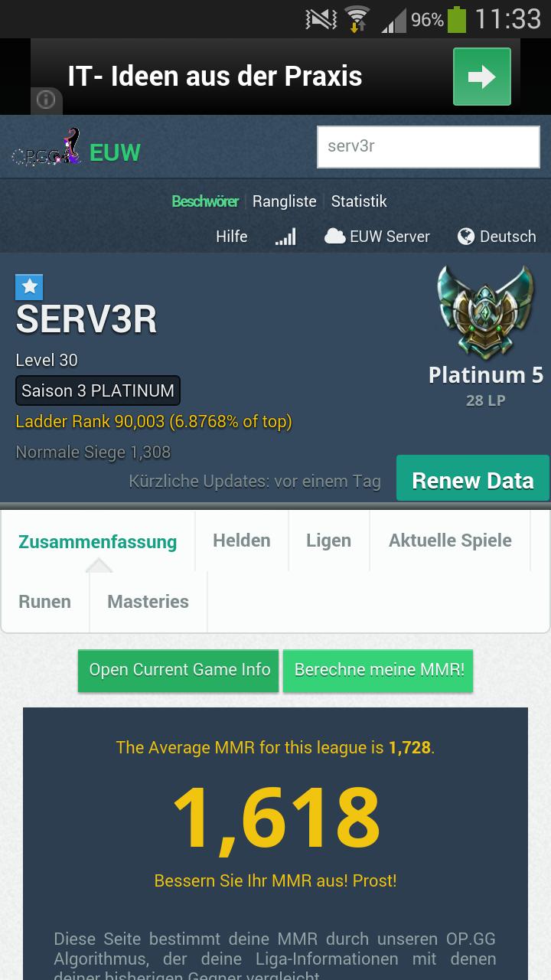
Task: Click the Renew Data button
Action: pyautogui.click(x=473, y=480)
